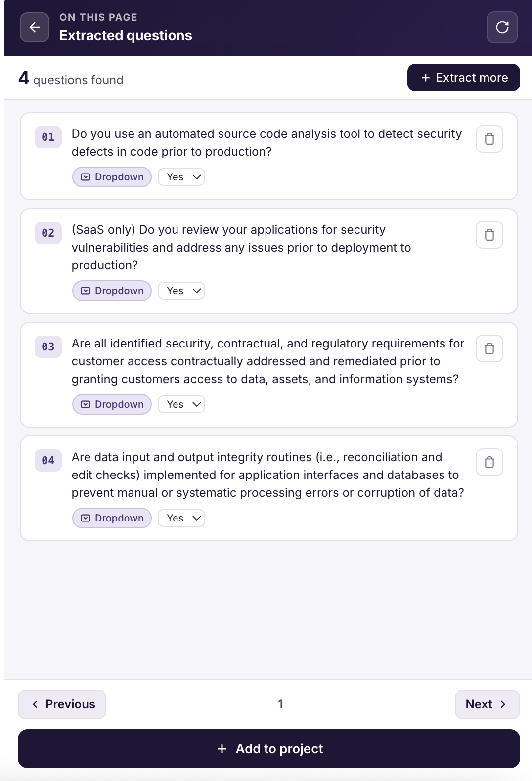
Task: Click the back arrow icon in header
Action: click(x=35, y=27)
